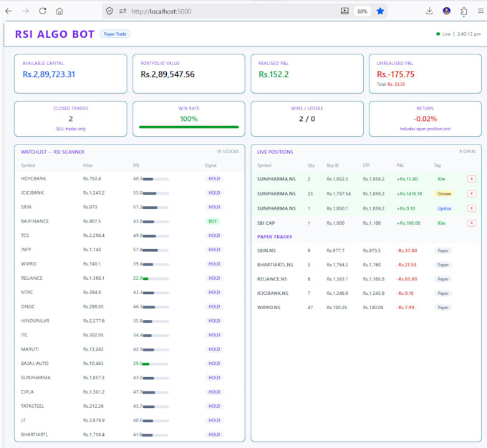
Task: Open the browser hamburger menu
Action: [481, 11]
